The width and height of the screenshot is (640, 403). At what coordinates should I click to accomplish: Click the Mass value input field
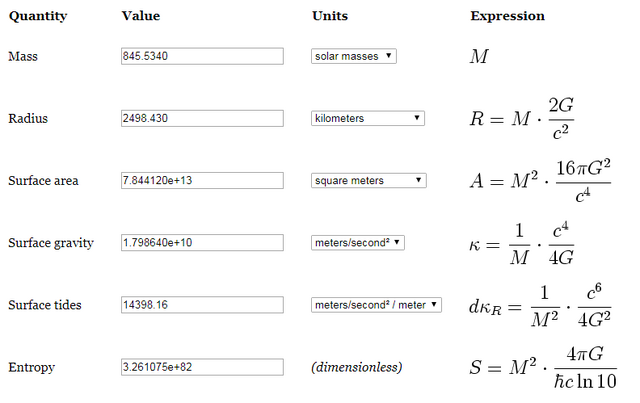tap(202, 56)
